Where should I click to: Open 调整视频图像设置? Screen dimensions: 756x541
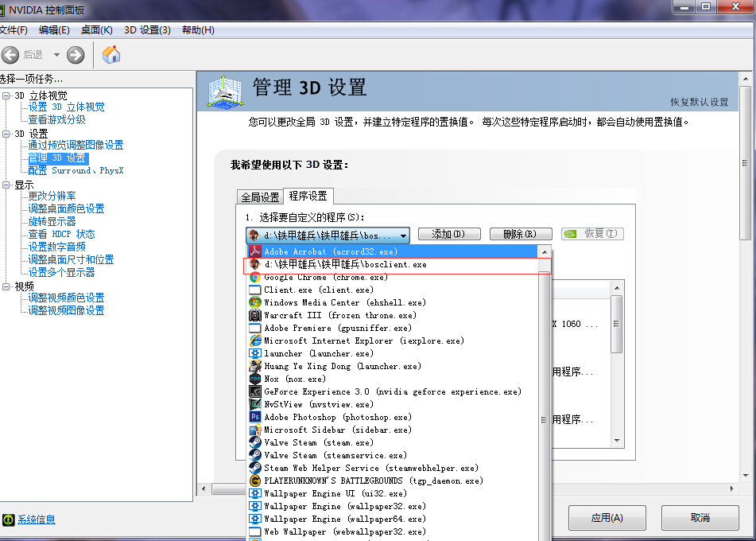(66, 310)
